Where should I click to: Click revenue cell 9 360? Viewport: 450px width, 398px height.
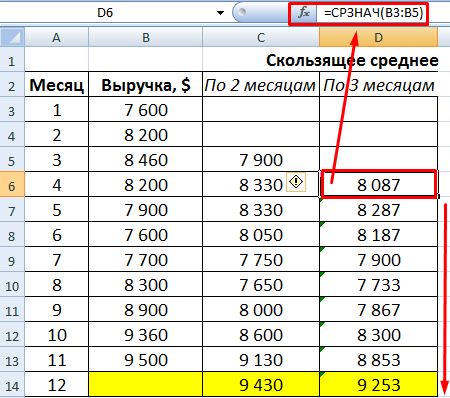[146, 335]
